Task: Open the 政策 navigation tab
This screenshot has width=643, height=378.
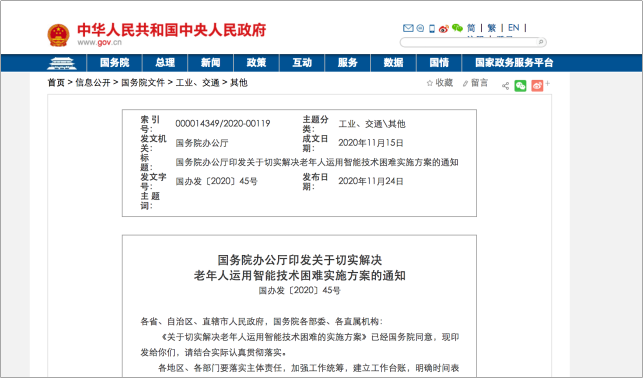Action: [256, 63]
